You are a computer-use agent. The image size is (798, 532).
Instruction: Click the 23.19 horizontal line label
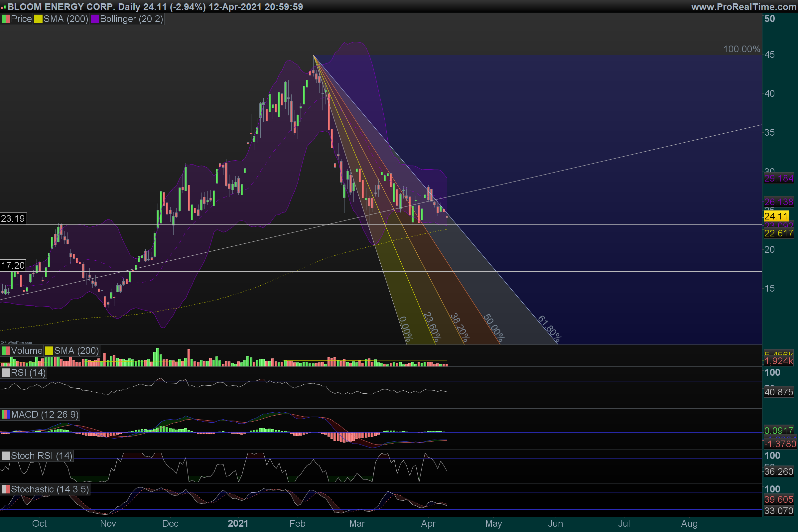point(13,218)
